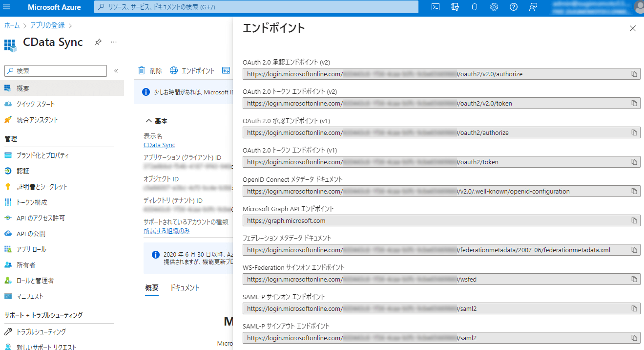Open API のアクセス許可 menu item
644x350 pixels.
point(41,218)
